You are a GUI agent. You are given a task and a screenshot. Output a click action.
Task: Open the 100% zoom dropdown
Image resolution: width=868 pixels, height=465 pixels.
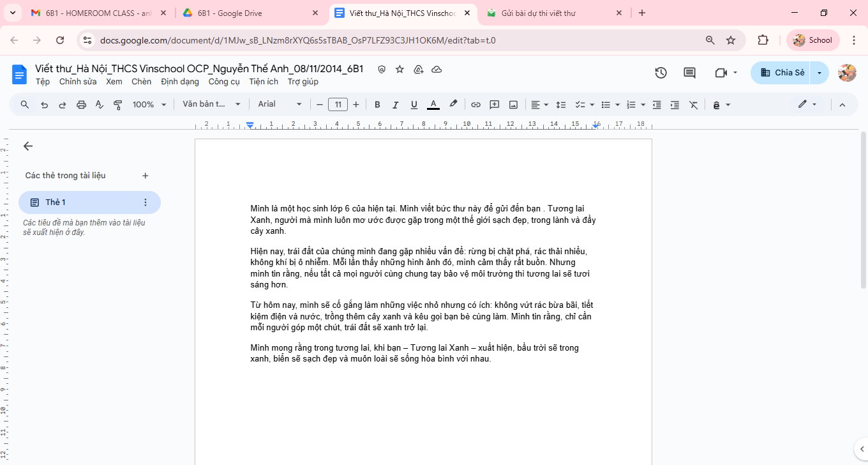click(149, 104)
